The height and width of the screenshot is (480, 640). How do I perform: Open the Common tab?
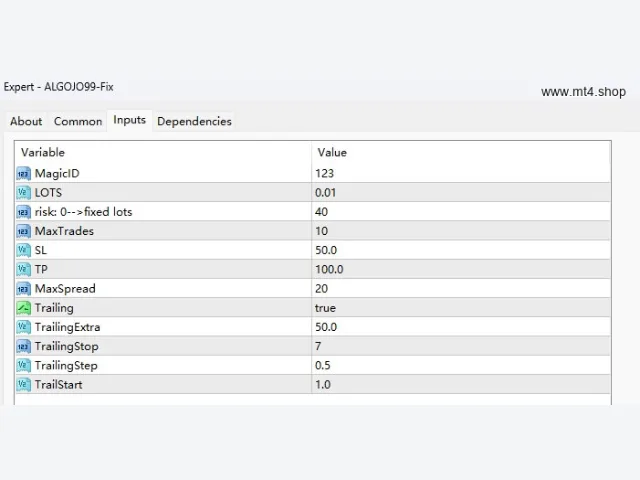coord(78,121)
